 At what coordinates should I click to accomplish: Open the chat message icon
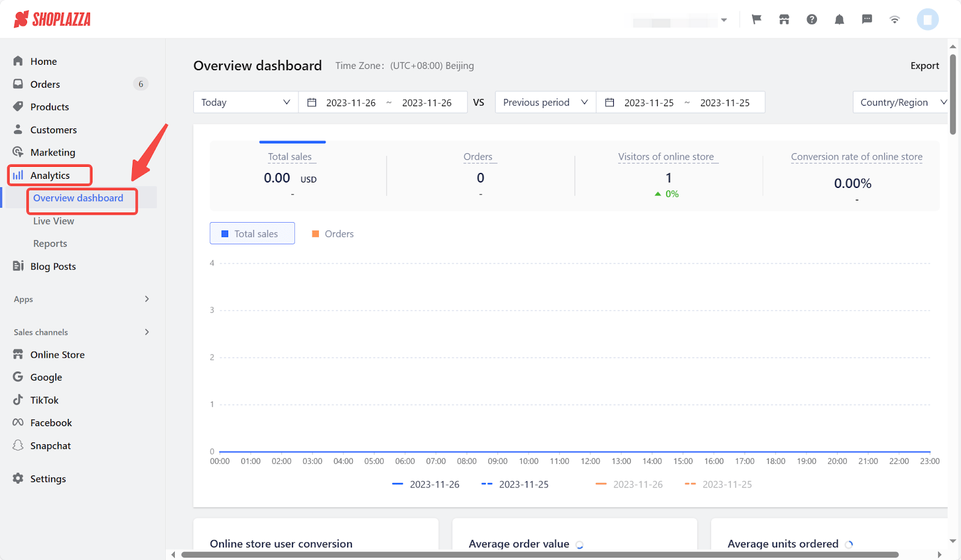point(867,19)
